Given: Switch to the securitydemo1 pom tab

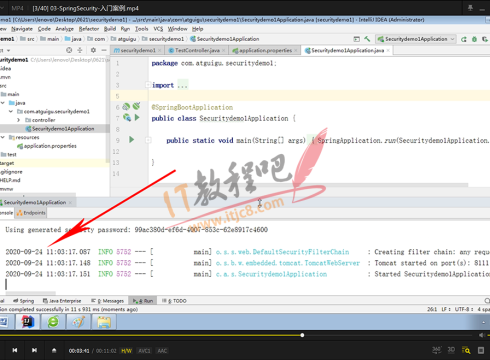Looking at the screenshot, I should pyautogui.click(x=138, y=50).
